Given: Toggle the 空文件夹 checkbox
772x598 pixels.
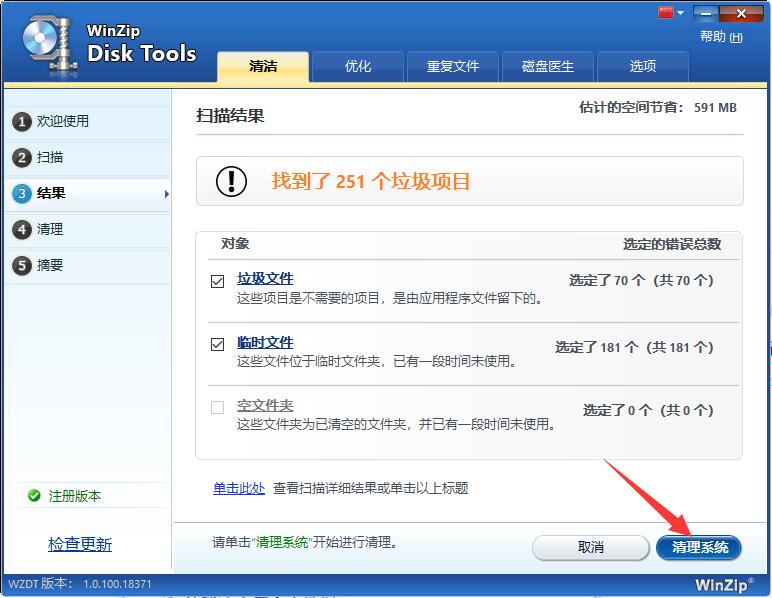Looking at the screenshot, I should click(x=217, y=407).
